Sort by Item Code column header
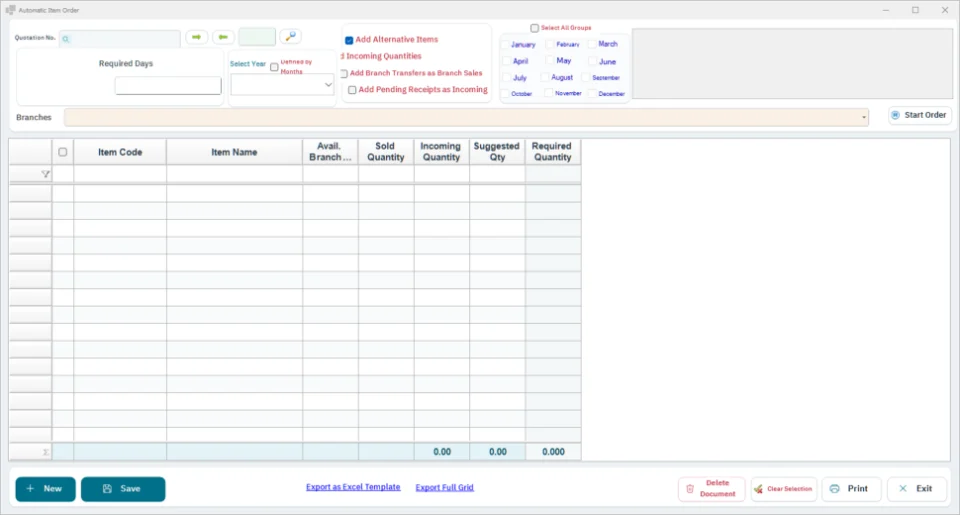The height and width of the screenshot is (515, 960). point(120,152)
